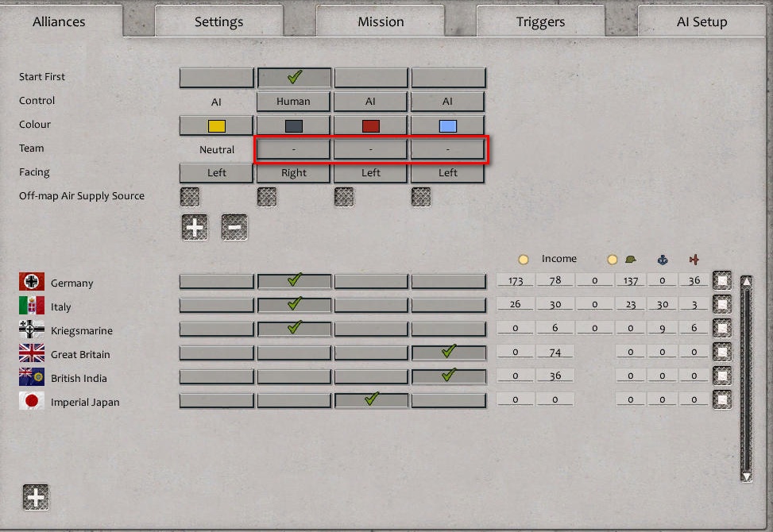Screen dimensions: 773x532
Task: Uncheck Great Britain from blue alliance
Action: click(449, 353)
